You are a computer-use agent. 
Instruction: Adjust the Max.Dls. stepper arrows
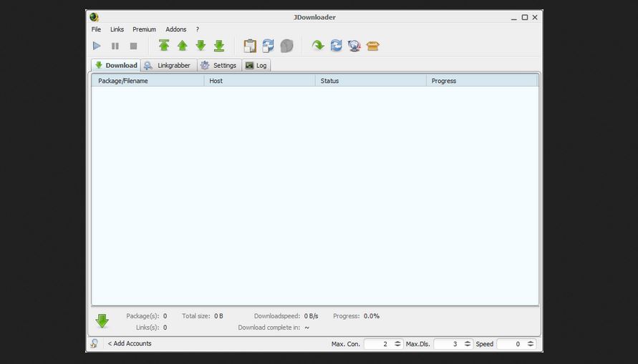pyautogui.click(x=468, y=344)
